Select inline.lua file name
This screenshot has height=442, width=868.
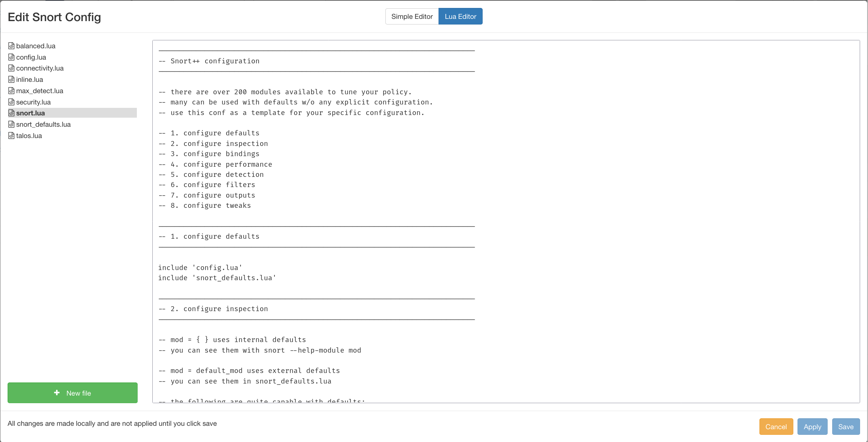click(29, 80)
